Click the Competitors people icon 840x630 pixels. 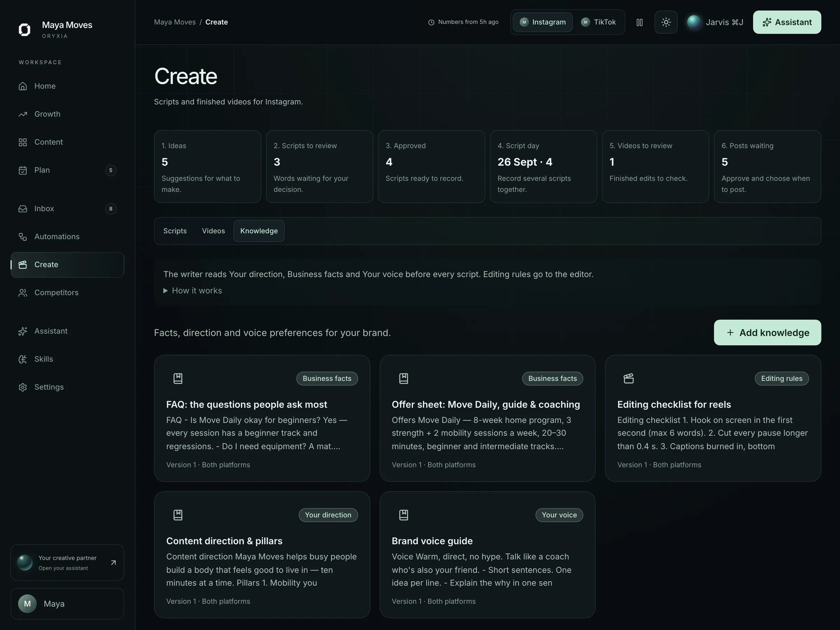click(x=23, y=293)
